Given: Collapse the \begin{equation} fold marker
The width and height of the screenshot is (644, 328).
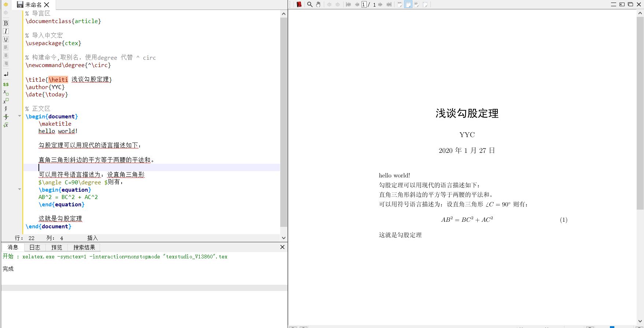Looking at the screenshot, I should (19, 189).
